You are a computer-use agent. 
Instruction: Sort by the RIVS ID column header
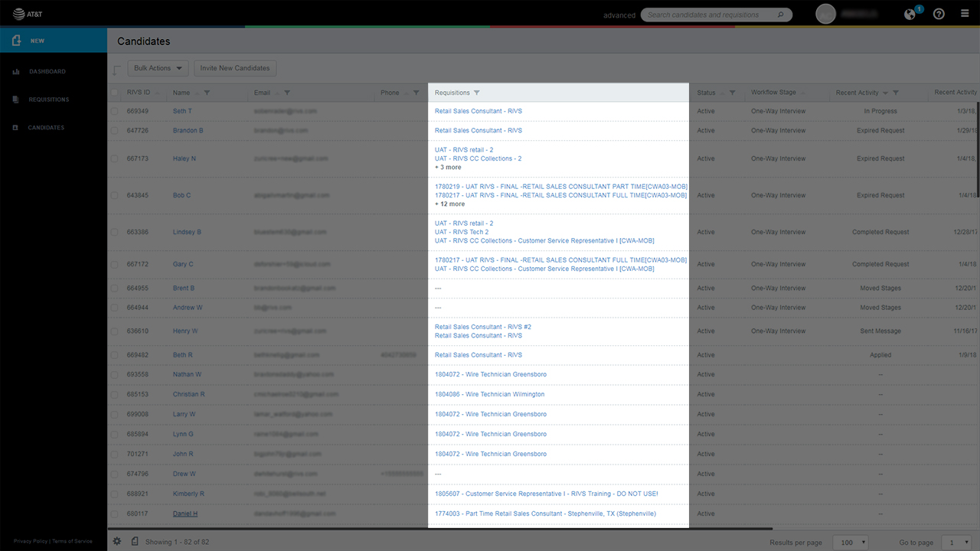[139, 93]
